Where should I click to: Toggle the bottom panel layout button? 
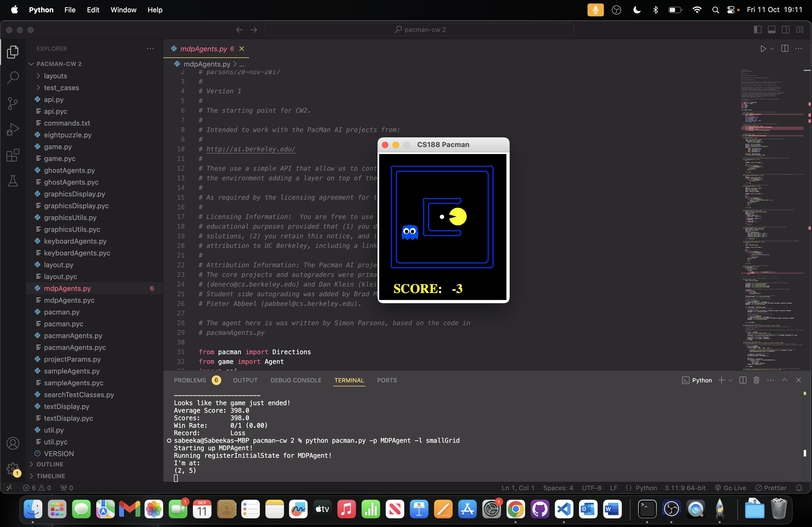[x=771, y=30]
